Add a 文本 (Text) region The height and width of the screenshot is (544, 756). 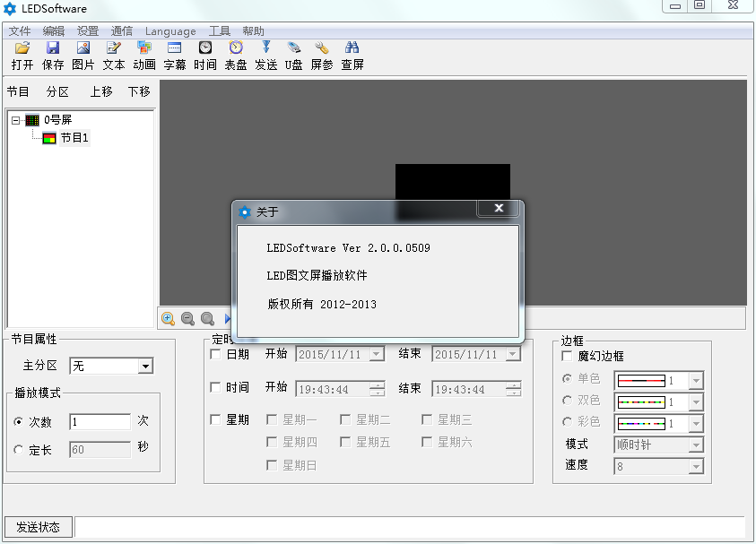114,47
